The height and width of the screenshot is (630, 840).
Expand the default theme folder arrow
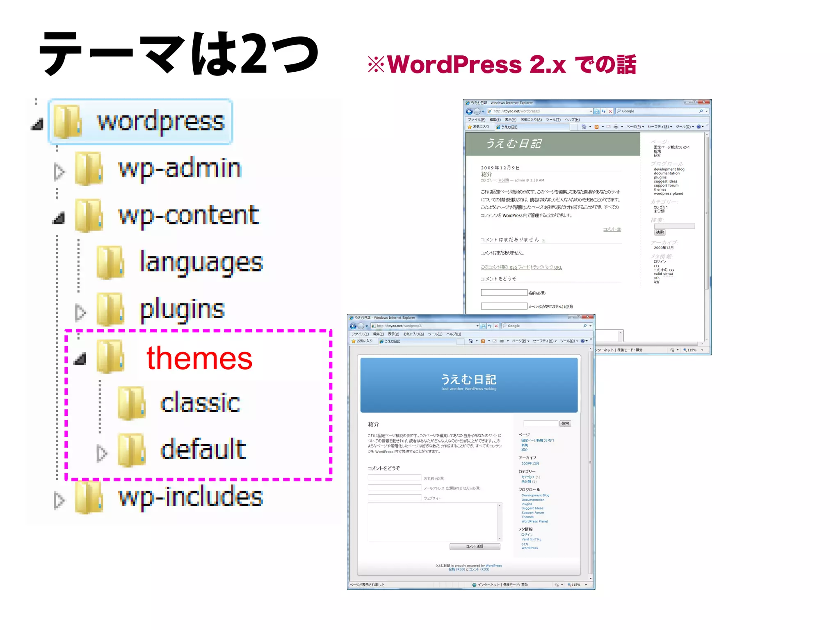click(102, 453)
